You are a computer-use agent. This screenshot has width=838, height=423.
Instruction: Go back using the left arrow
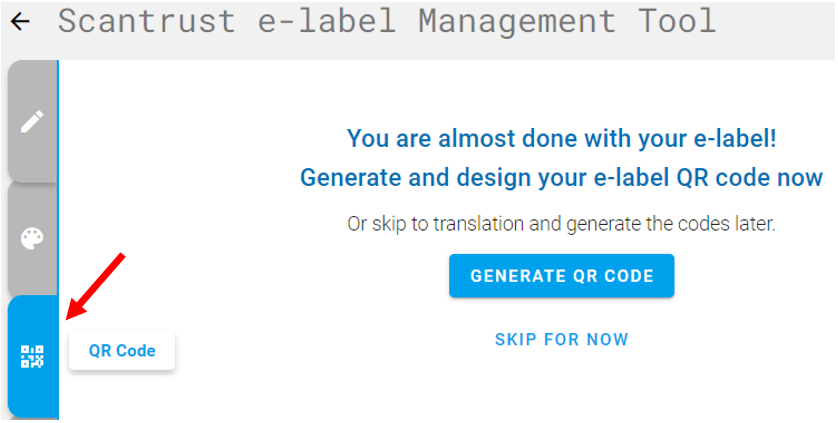tap(20, 22)
